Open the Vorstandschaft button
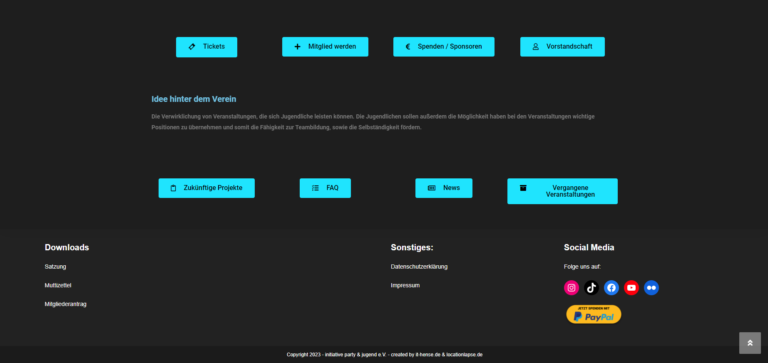Screen dimensions: 768x363 click(x=562, y=47)
